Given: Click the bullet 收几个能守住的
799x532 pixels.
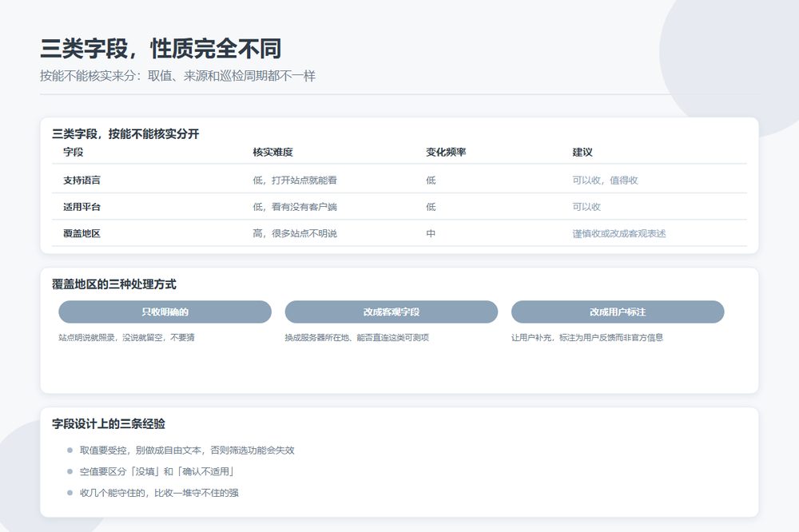Looking at the screenshot, I should 159,493.
